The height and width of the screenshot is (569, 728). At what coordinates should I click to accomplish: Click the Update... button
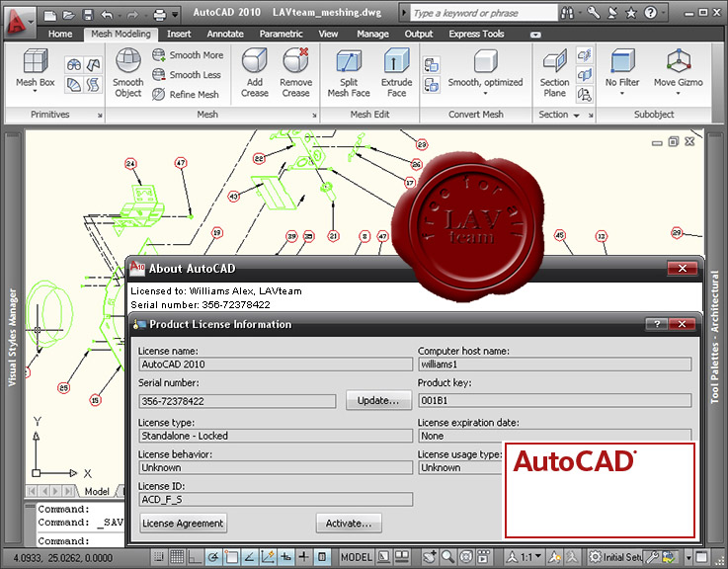[x=378, y=400]
